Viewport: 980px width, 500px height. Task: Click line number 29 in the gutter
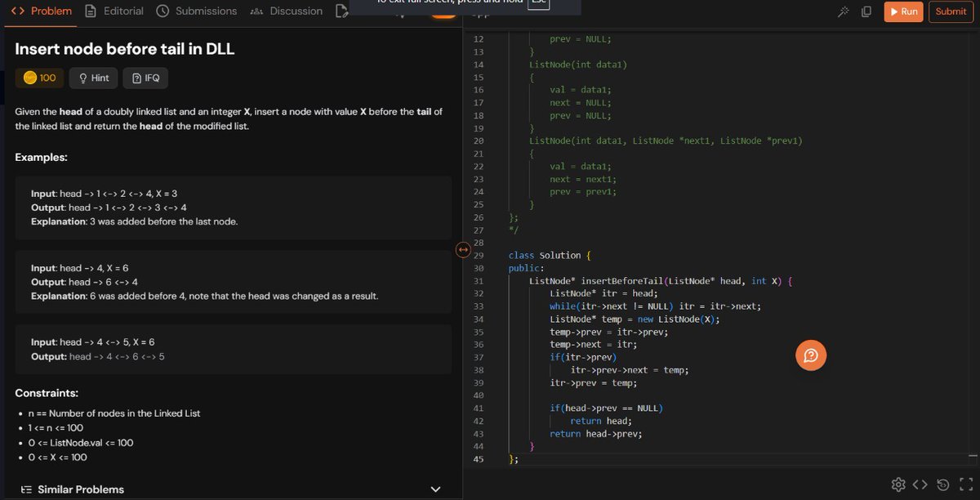pos(478,256)
